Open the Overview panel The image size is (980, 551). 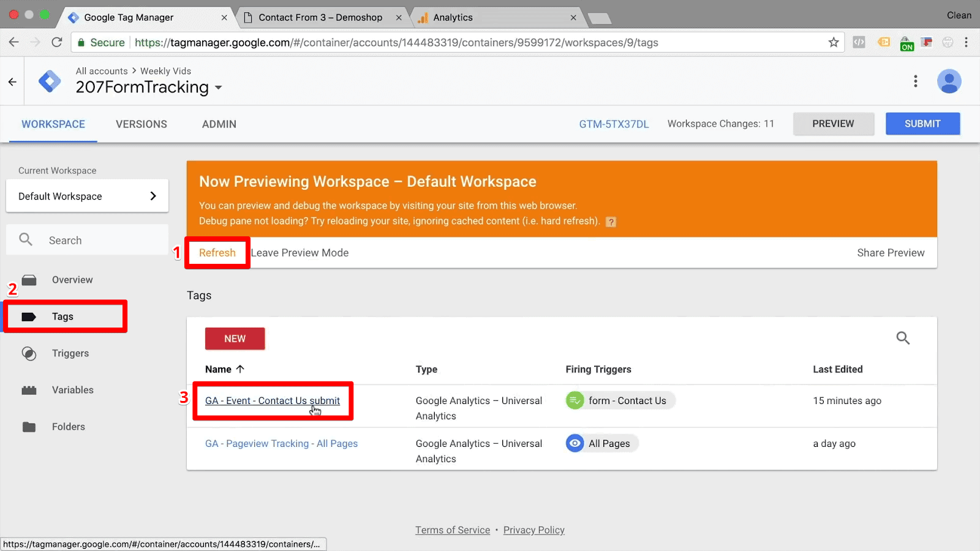(x=72, y=279)
